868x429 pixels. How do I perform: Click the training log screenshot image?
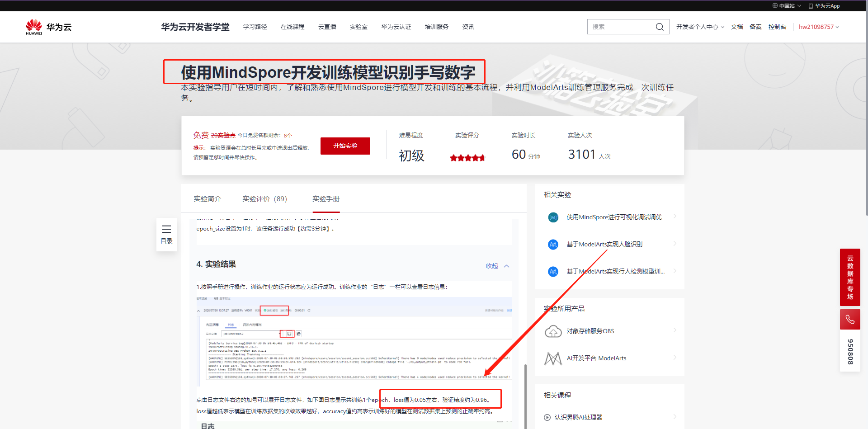pos(354,342)
